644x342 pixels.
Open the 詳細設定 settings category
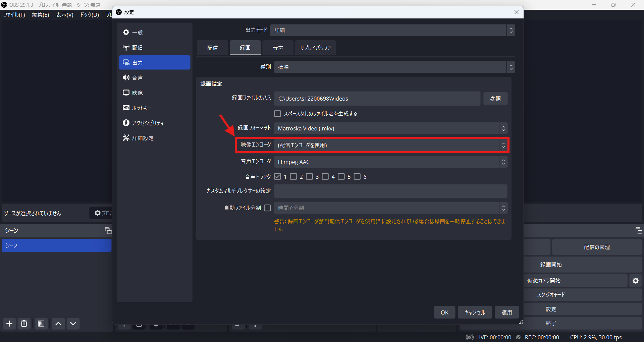[x=155, y=138]
